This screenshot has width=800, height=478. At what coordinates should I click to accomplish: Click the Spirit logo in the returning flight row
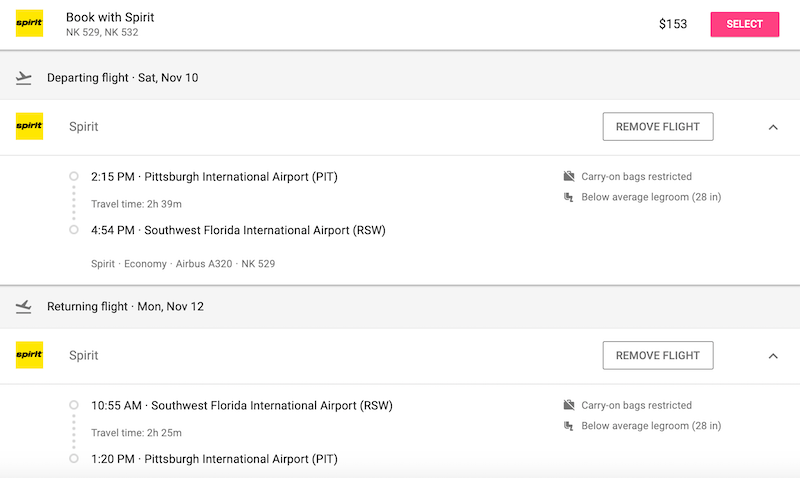coord(29,355)
